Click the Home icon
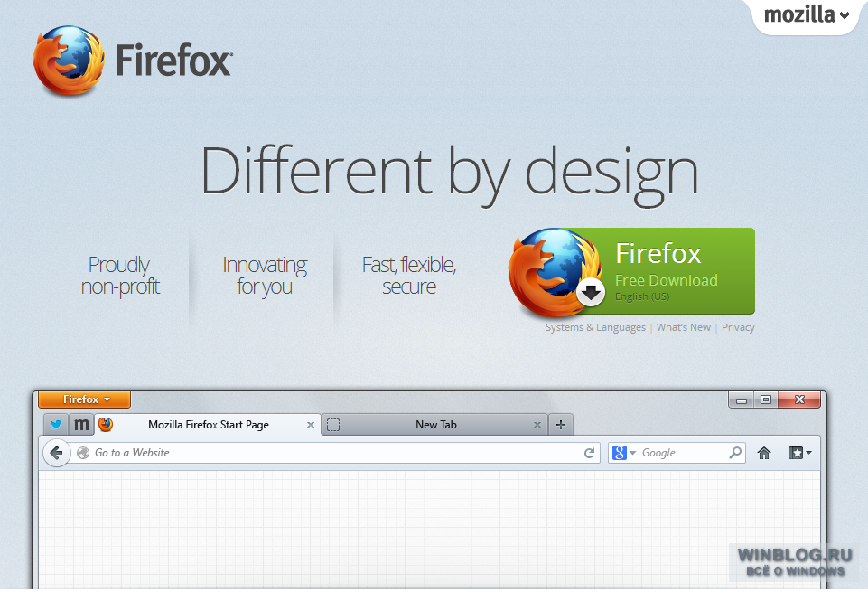 tap(764, 453)
